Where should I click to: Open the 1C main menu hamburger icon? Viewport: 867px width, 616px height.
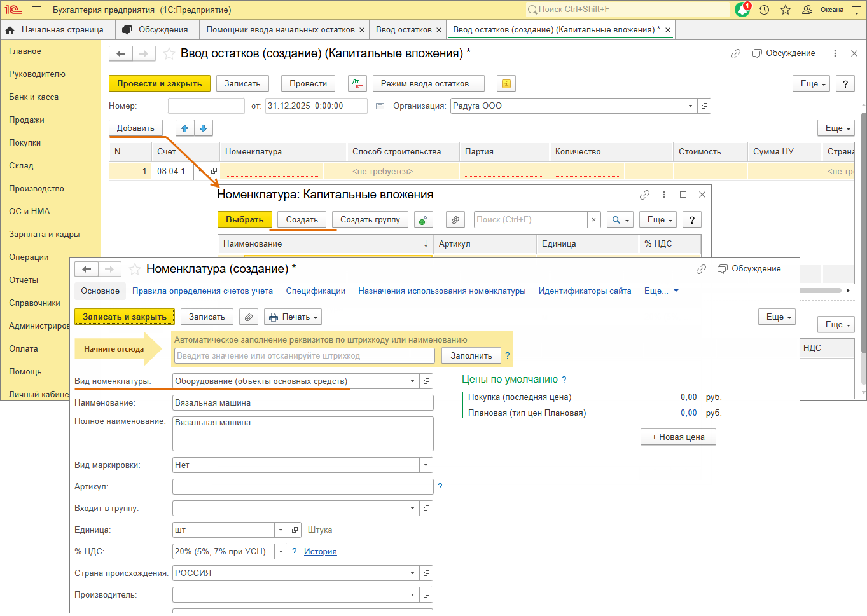click(x=37, y=10)
